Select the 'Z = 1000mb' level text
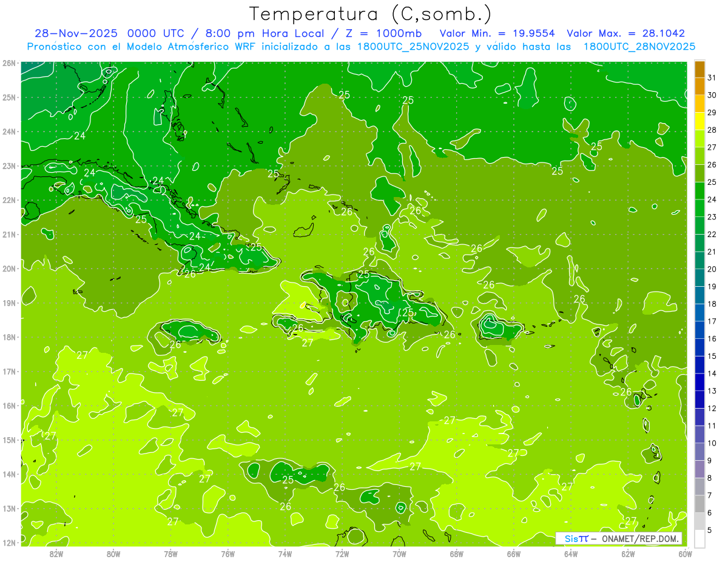The image size is (728, 562). pos(383,33)
